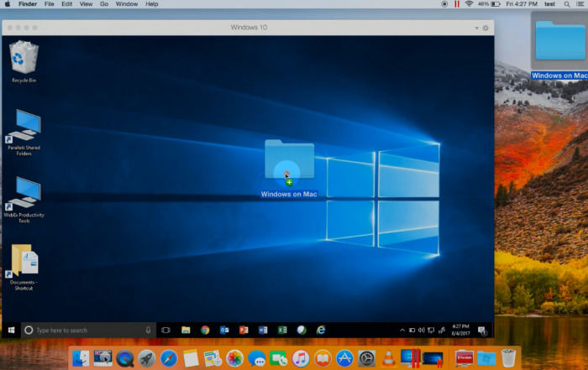Open the Apple menu

[8, 4]
